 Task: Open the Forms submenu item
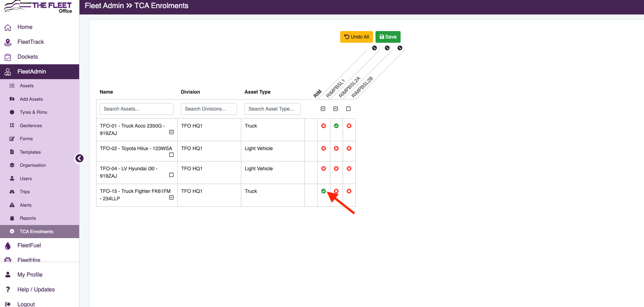tap(40, 139)
